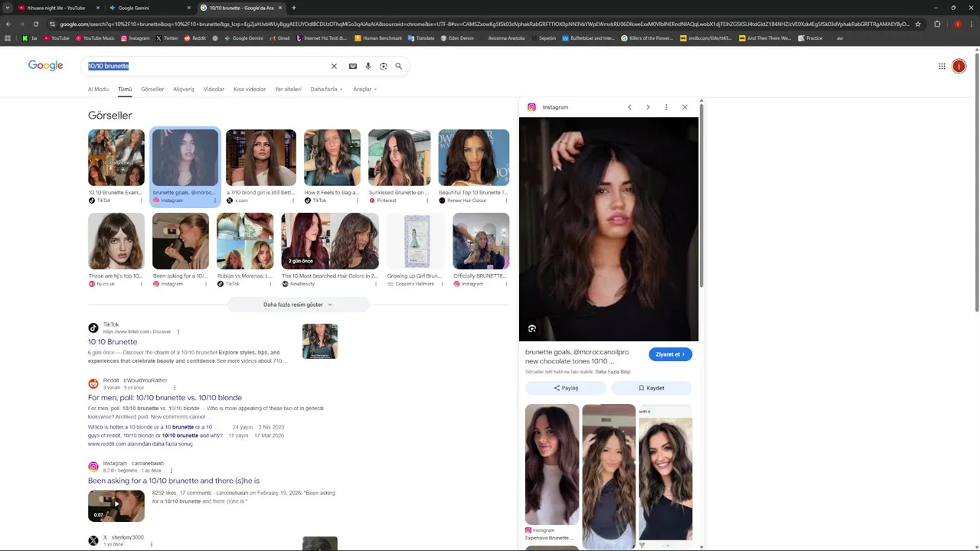Select the Tümü tab
The image size is (980, 551).
[x=125, y=89]
